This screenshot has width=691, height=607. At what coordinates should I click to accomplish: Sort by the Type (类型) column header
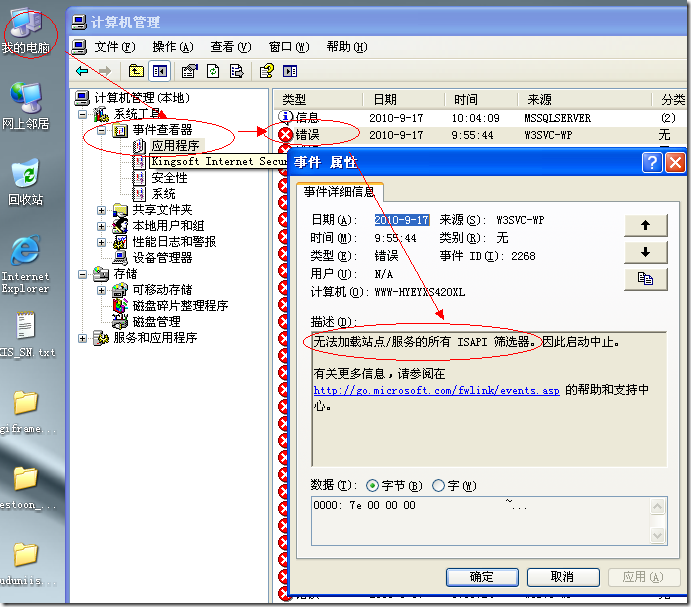[x=318, y=100]
